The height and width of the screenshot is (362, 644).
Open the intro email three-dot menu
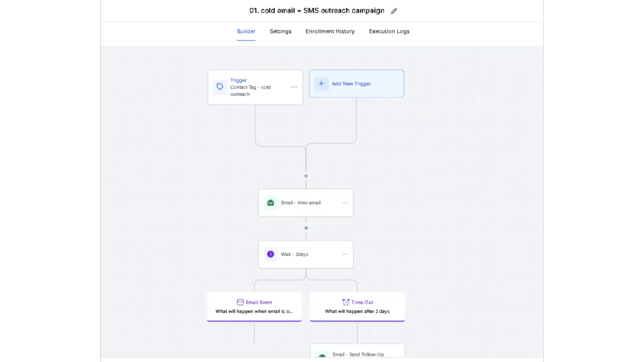(x=345, y=203)
